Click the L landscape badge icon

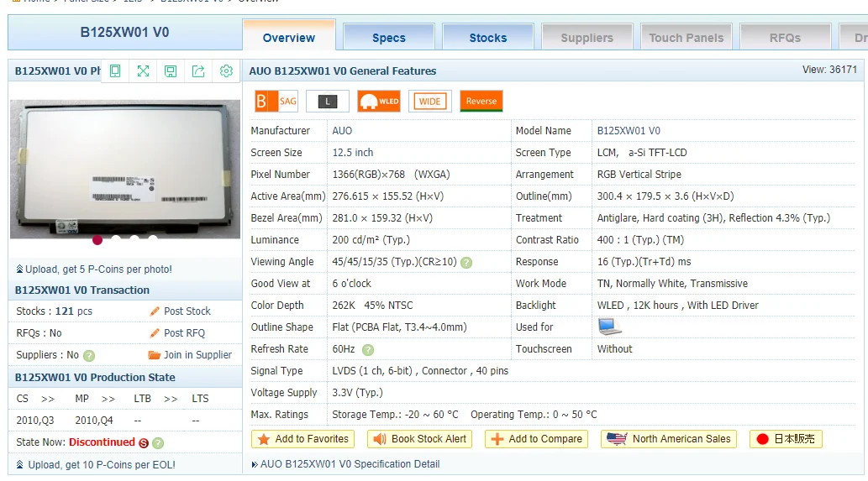(328, 102)
